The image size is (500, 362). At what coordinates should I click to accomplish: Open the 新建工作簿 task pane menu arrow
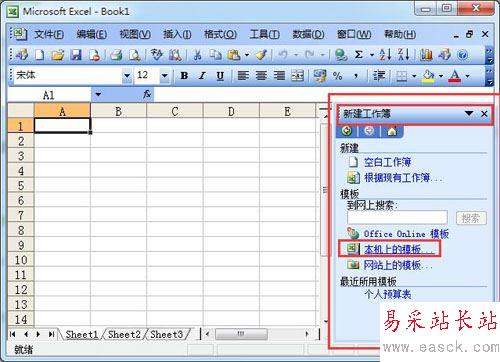pos(469,114)
